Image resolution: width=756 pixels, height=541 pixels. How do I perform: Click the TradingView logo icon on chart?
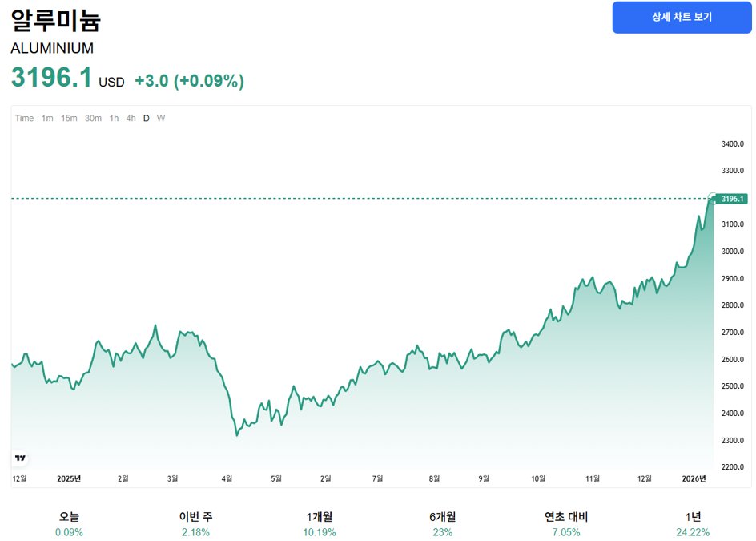[x=21, y=458]
